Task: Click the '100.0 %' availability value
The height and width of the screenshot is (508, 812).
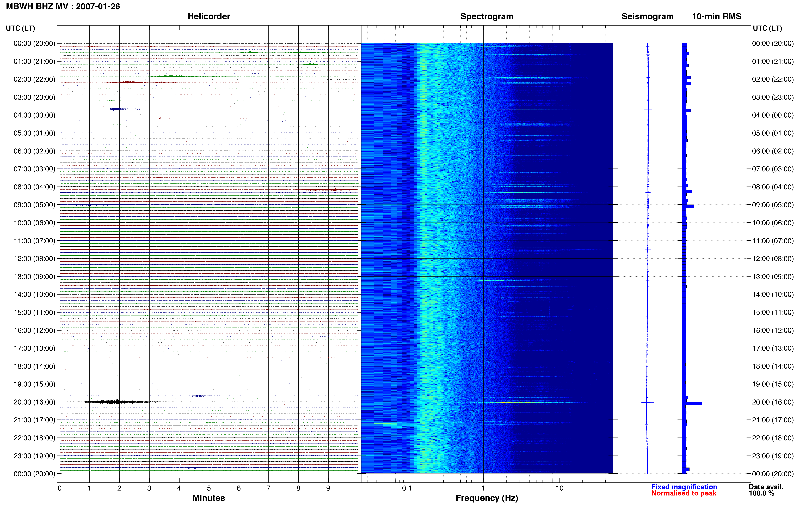Action: (762, 493)
